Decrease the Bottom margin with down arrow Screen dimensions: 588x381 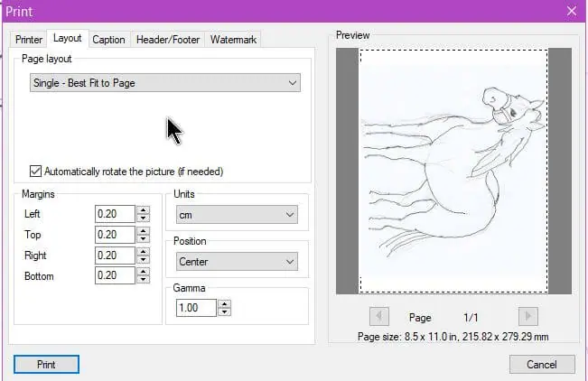click(144, 279)
